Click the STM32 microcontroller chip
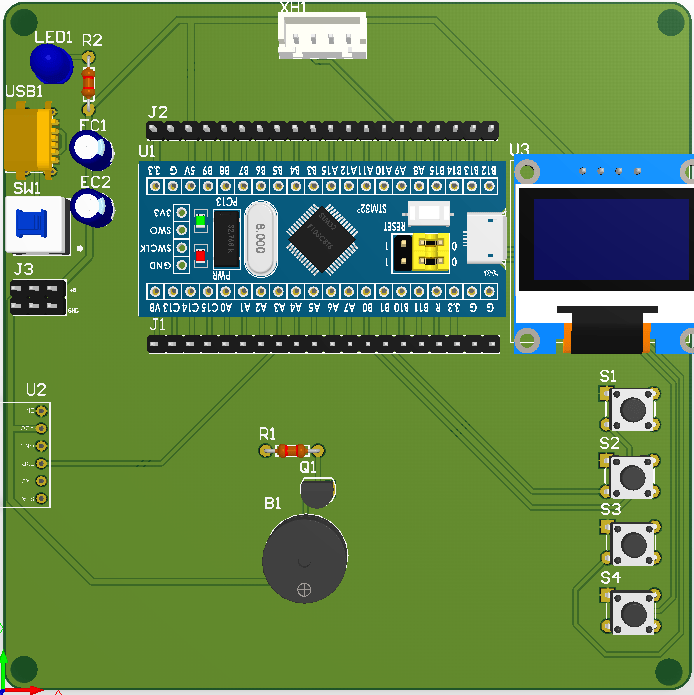Image resolution: width=694 pixels, height=695 pixels. (x=322, y=240)
